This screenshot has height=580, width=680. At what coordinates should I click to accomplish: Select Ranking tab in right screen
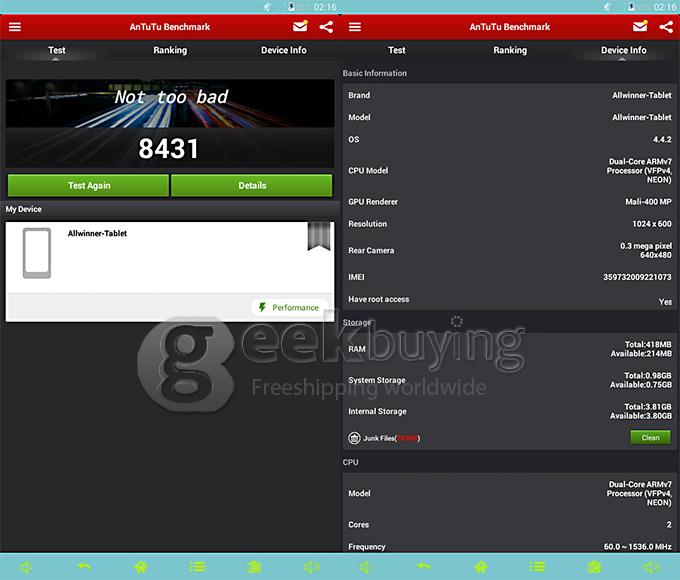[510, 50]
